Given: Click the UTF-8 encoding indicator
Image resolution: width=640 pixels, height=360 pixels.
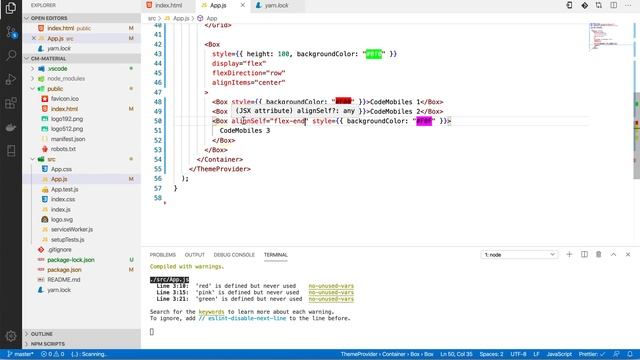Looking at the screenshot, I should 518,354.
